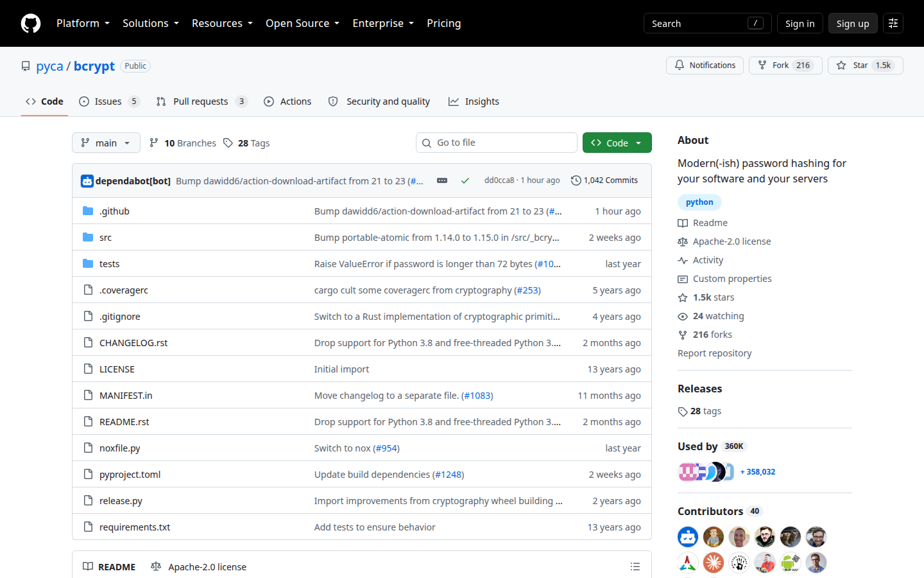Open the release.py file
The image size is (924, 578).
(121, 500)
